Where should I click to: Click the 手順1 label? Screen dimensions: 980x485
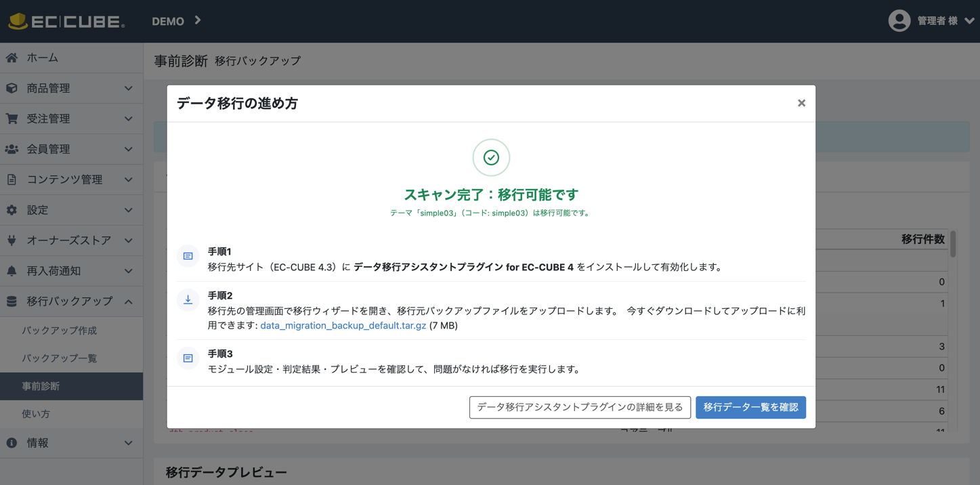click(x=219, y=251)
